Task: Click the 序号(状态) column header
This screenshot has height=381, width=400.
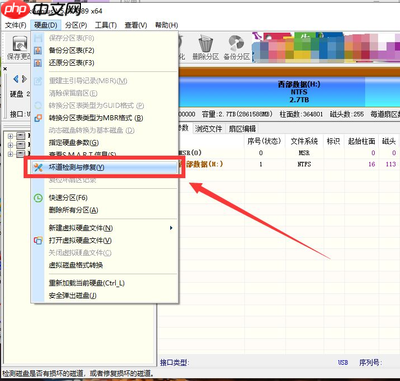Action: pos(264,141)
